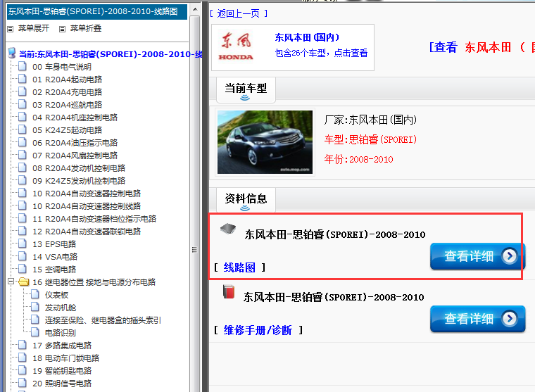Select the 东风本田-思铂睿 线路图 title tab

click(x=97, y=11)
